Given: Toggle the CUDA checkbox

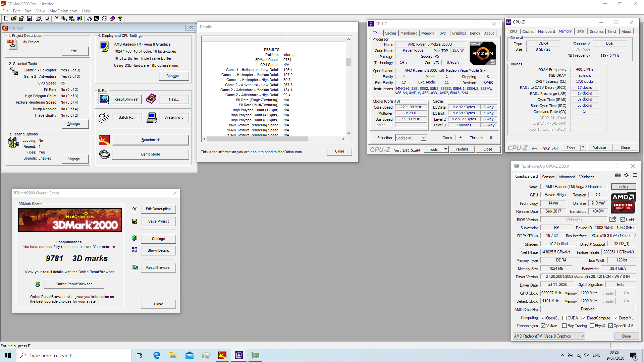Looking at the screenshot, I should pos(565,318).
